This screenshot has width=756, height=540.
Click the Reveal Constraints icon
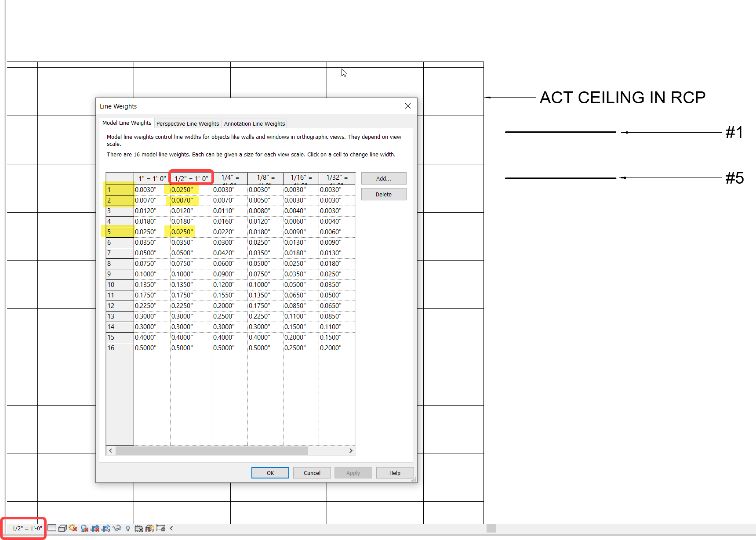pyautogui.click(x=161, y=528)
